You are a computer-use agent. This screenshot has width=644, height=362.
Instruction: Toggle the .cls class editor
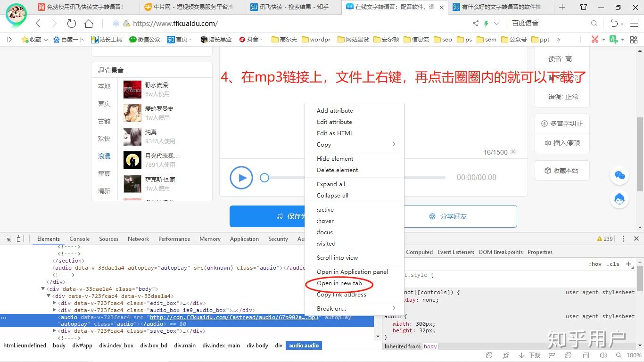tap(613, 264)
